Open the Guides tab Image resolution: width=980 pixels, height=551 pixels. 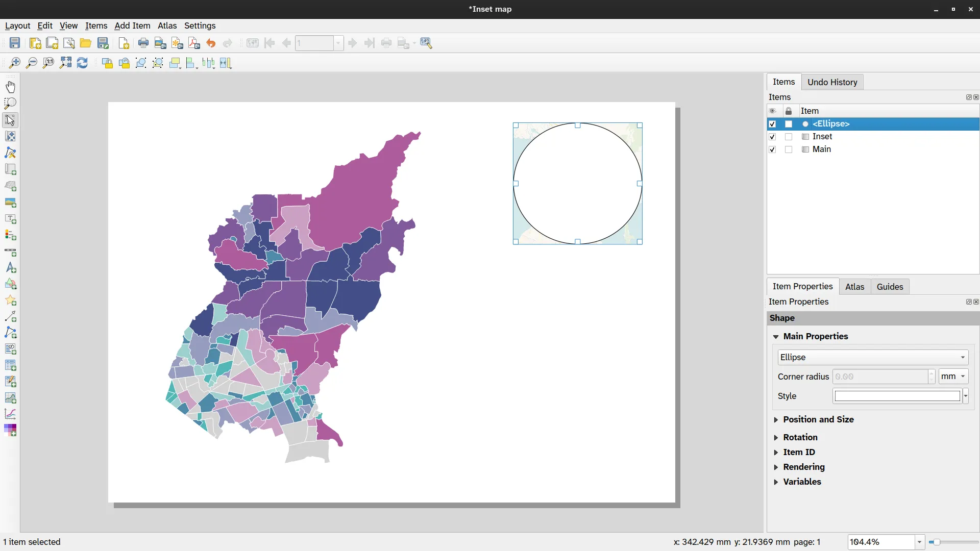(x=890, y=286)
